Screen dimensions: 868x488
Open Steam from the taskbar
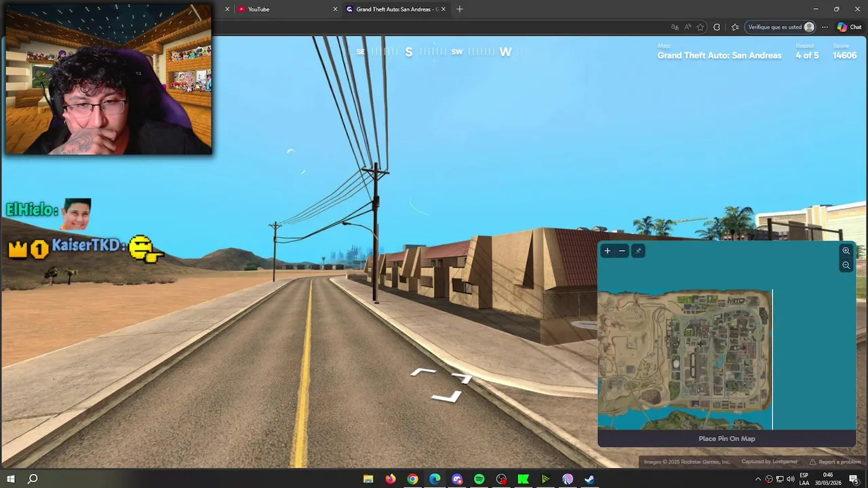click(590, 479)
